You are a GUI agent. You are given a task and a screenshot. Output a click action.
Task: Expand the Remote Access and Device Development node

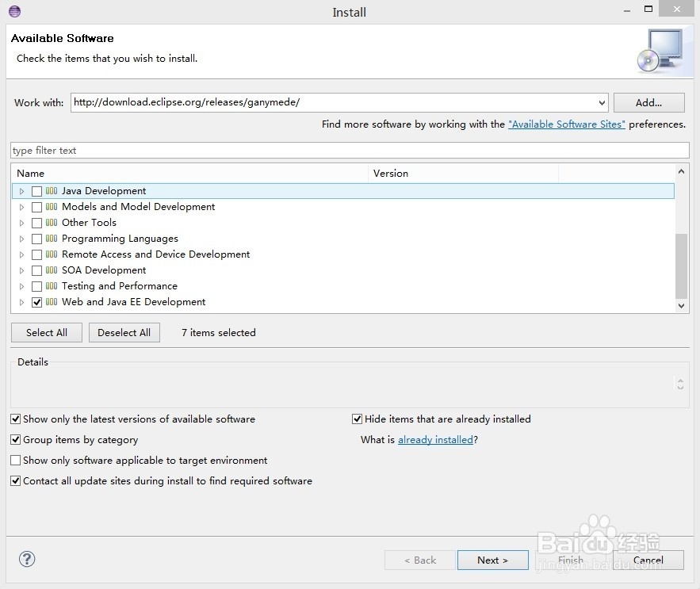tap(22, 254)
